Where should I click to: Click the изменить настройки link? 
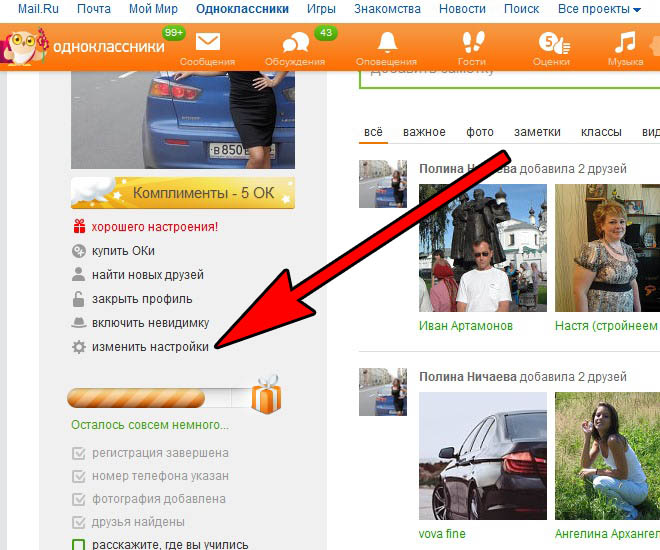(x=150, y=347)
